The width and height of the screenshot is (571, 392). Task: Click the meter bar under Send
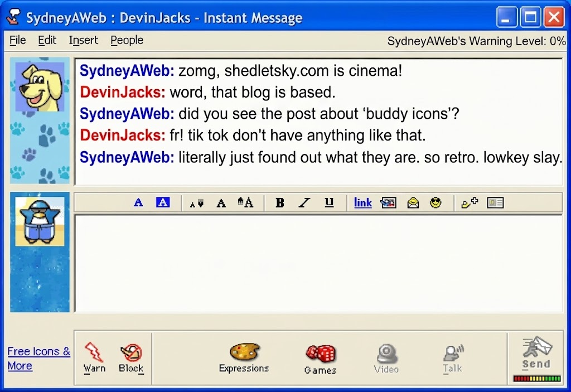pos(537,379)
